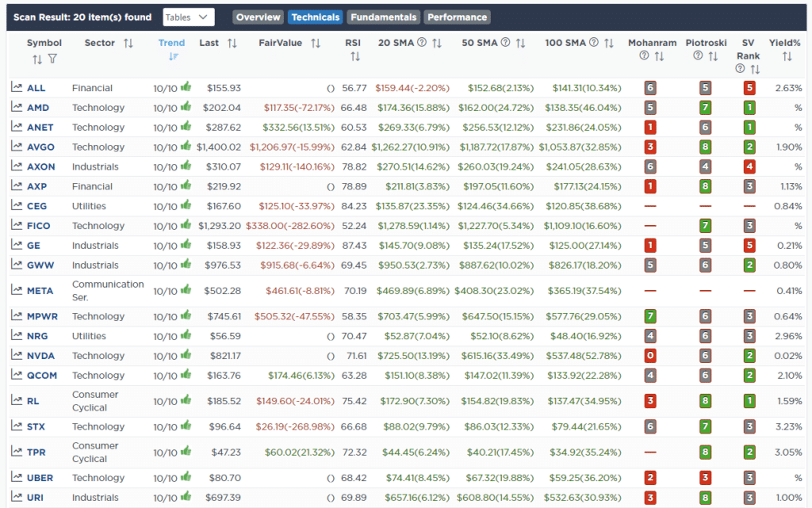812x508 pixels.
Task: Sort by Symbol column arrows
Action: pyautogui.click(x=36, y=59)
